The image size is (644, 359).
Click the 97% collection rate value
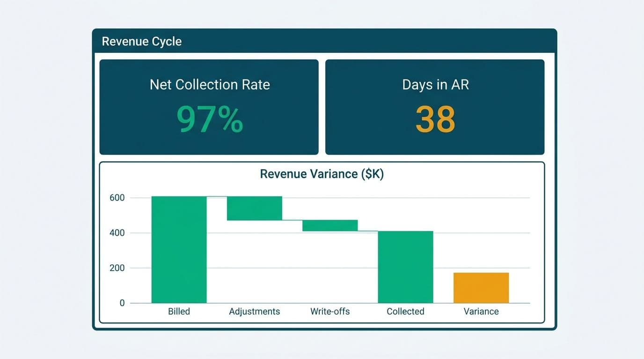pos(210,120)
